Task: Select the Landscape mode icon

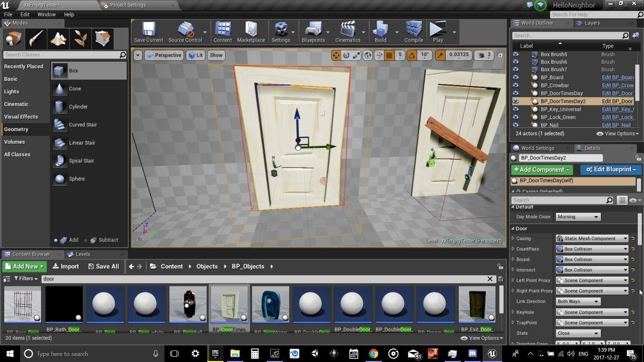Action: tap(58, 39)
